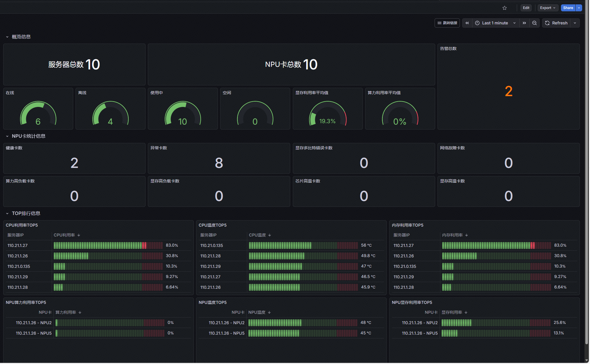This screenshot has height=364, width=590.
Task: Sort by CPU温度 column arrow
Action: click(x=270, y=235)
